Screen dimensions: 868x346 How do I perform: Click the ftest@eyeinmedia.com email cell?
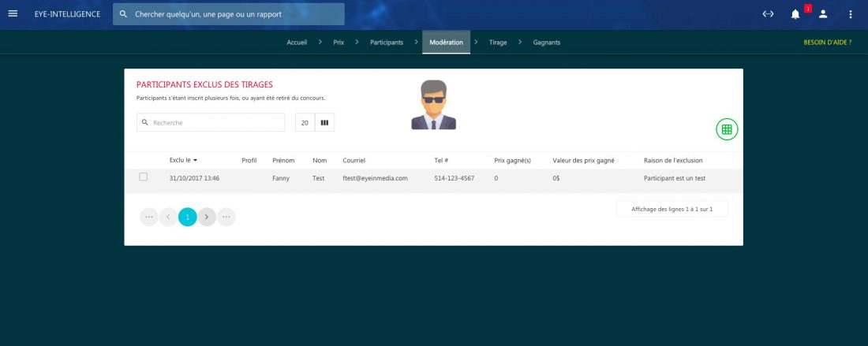tap(375, 178)
